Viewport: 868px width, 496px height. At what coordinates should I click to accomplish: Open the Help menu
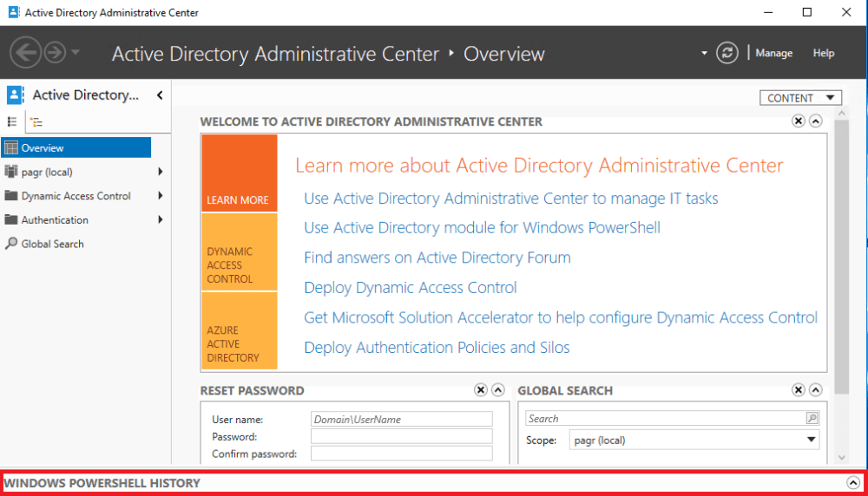point(823,53)
